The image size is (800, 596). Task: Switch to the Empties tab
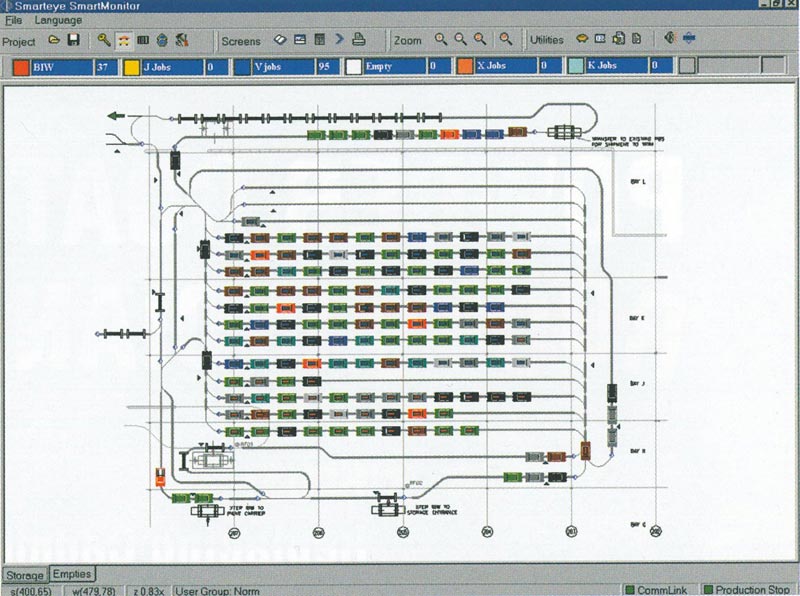[x=72, y=574]
